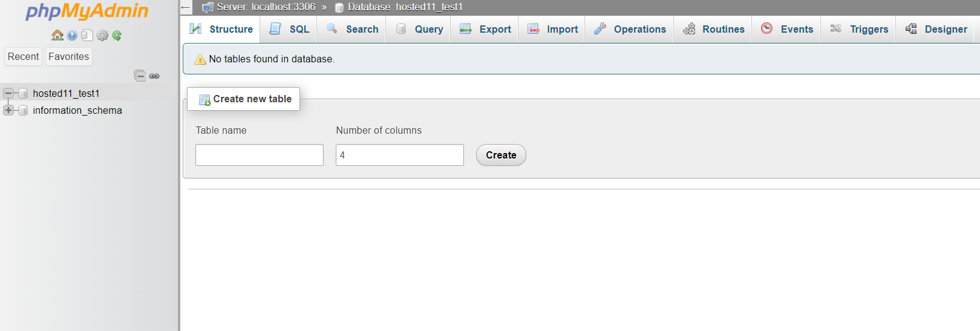Click the database icon in breadcrumb
This screenshot has width=980, height=331.
(339, 8)
